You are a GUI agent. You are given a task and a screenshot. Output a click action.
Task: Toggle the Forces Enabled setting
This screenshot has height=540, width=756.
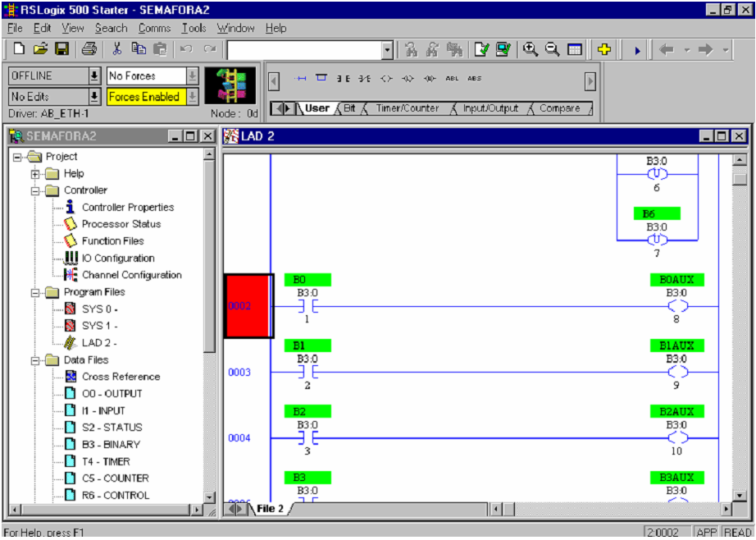143,96
